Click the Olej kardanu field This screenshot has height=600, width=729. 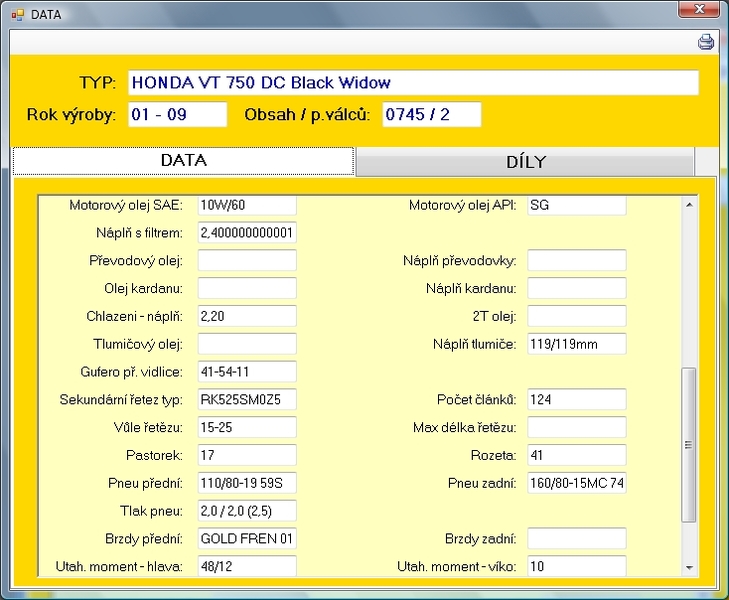[247, 288]
